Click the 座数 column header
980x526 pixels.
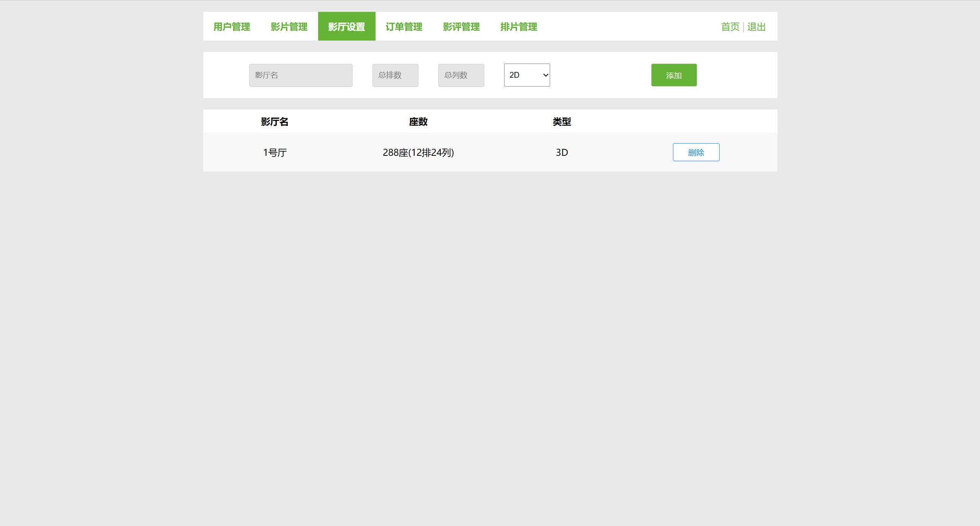418,121
